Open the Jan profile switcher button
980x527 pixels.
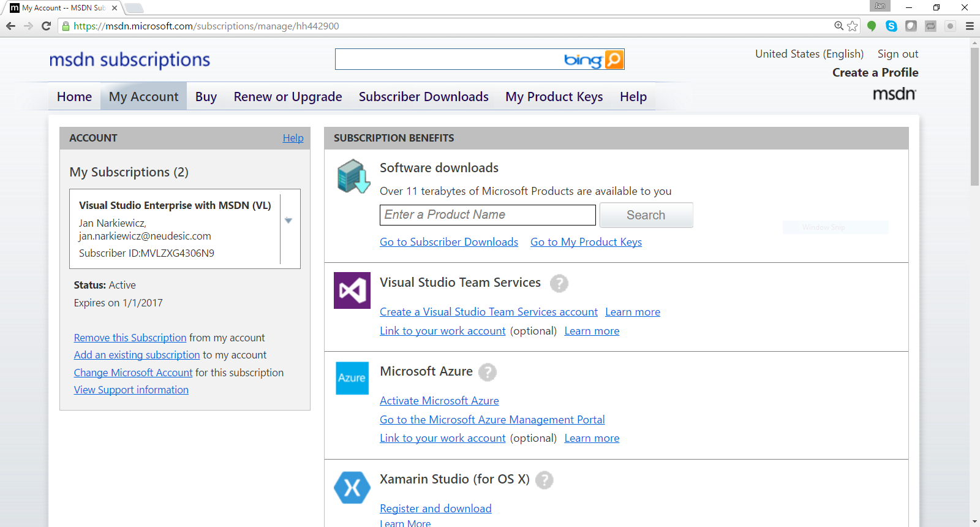880,6
